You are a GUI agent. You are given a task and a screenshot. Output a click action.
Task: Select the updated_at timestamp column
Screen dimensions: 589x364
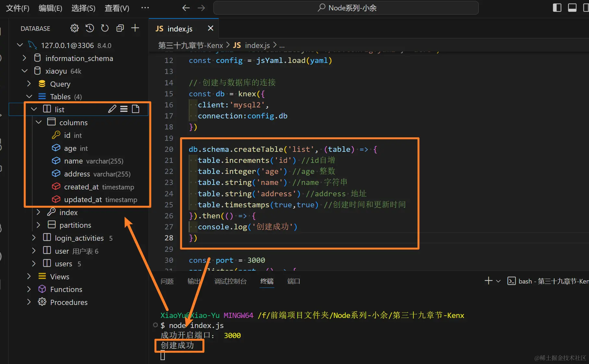pyautogui.click(x=95, y=200)
